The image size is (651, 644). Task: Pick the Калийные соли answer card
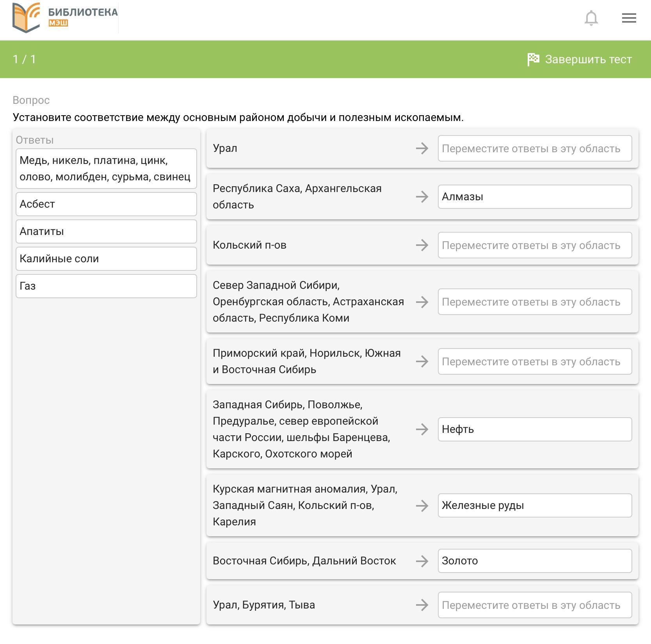click(x=106, y=259)
